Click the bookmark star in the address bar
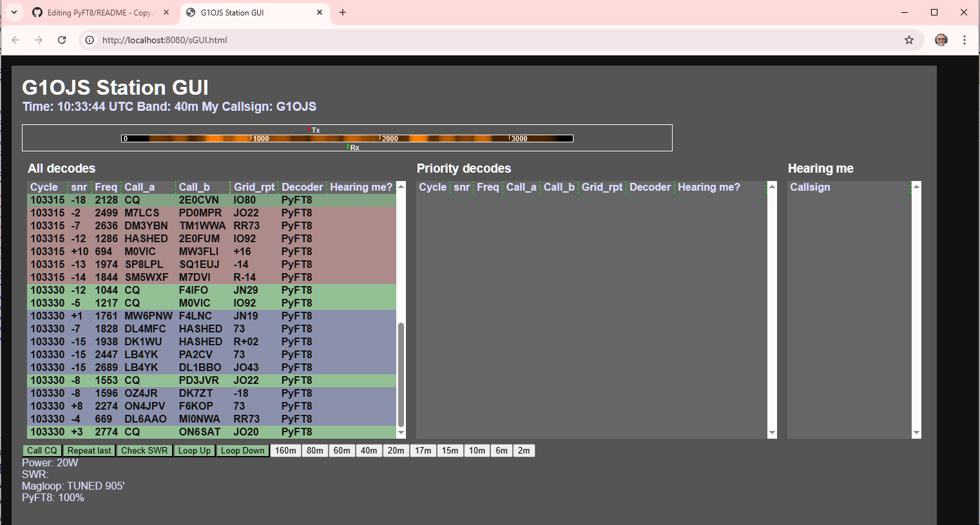Viewport: 980px width, 525px height. pos(909,40)
